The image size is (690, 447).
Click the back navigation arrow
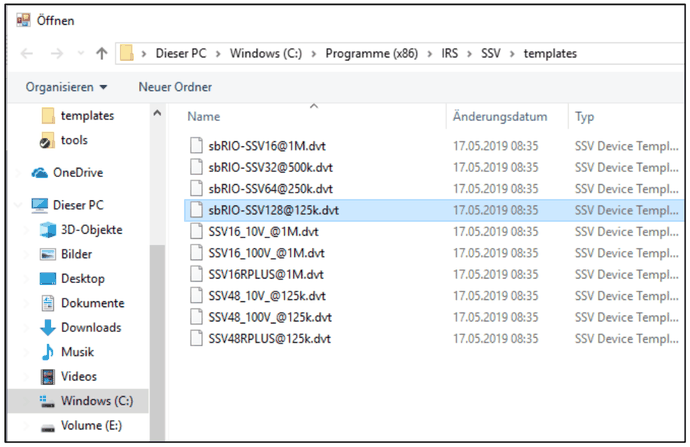(27, 54)
